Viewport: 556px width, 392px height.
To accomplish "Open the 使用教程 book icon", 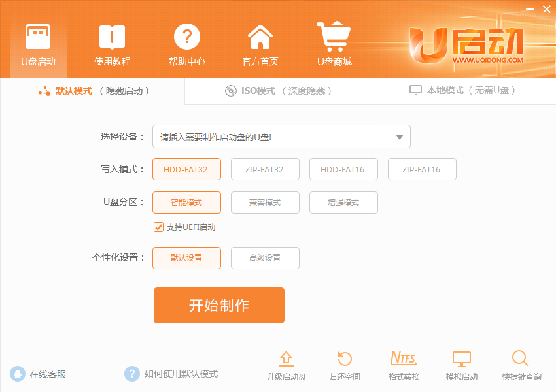I will (112, 37).
